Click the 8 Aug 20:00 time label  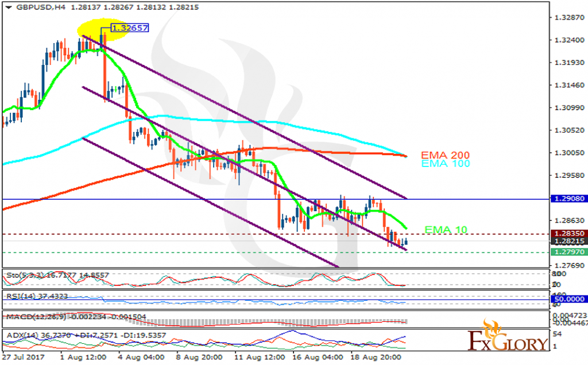[199, 357]
